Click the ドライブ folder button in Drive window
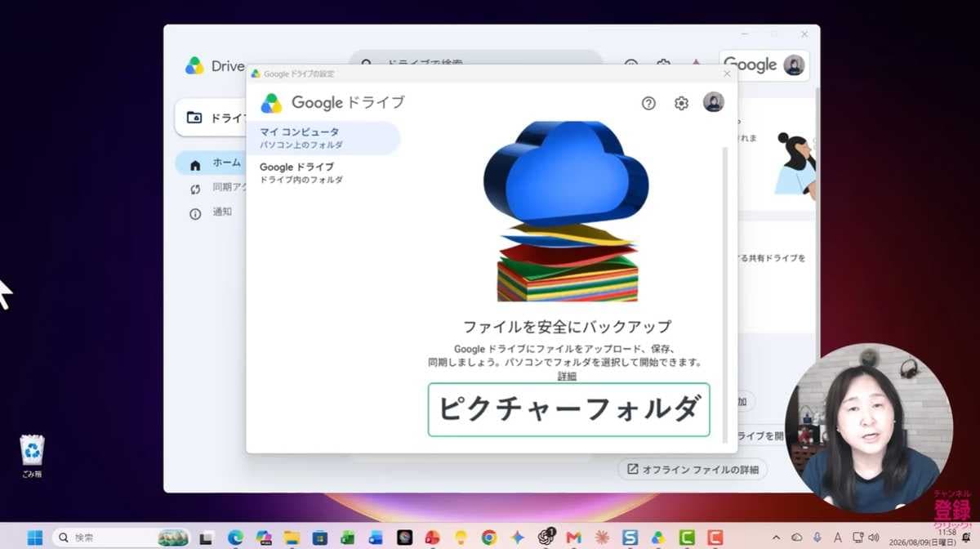This screenshot has width=980, height=549. pyautogui.click(x=211, y=118)
